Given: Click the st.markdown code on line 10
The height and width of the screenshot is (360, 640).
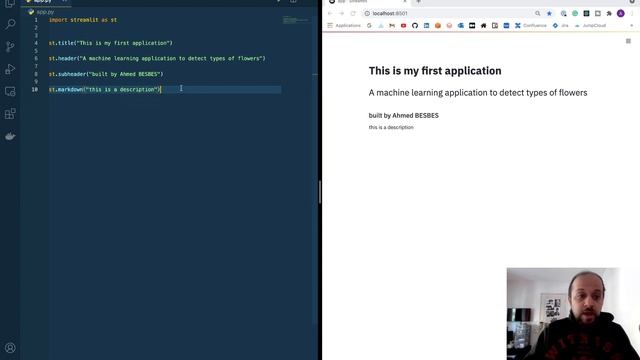Looking at the screenshot, I should click(105, 89).
